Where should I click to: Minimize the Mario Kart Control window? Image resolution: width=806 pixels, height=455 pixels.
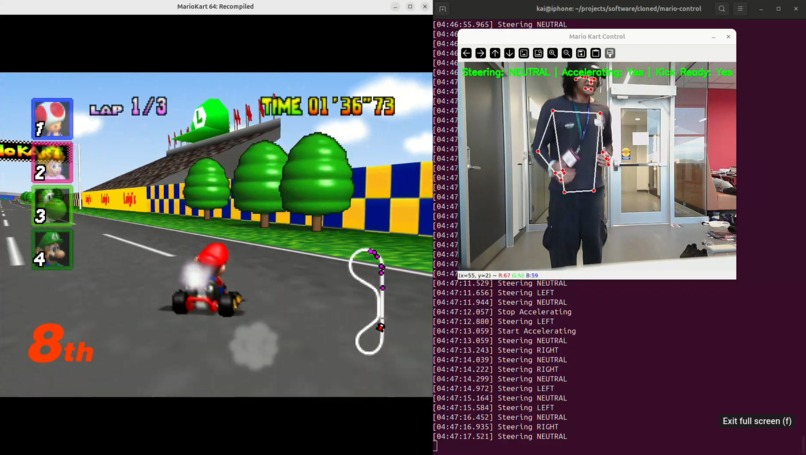click(x=713, y=37)
